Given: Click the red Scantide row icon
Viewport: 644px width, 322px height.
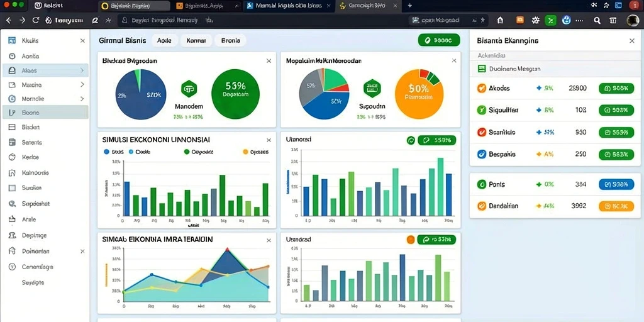Looking at the screenshot, I should click(482, 132).
